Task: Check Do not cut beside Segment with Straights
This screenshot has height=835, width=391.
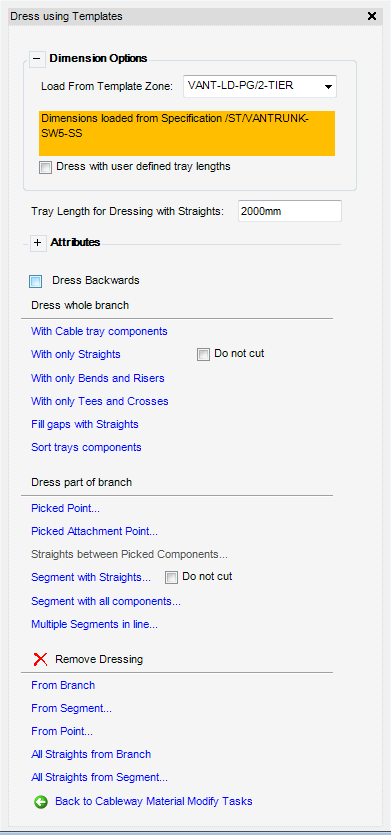Action: click(x=171, y=577)
